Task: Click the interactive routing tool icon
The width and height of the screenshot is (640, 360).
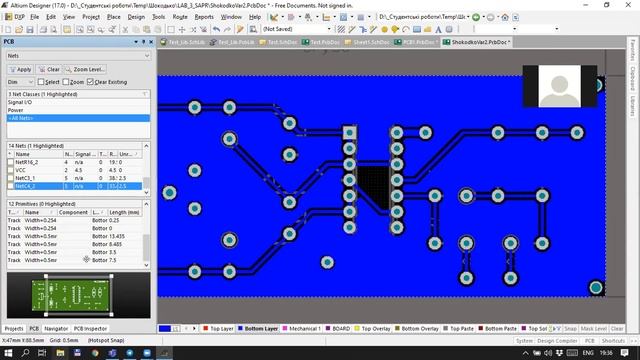Action: 352,29
